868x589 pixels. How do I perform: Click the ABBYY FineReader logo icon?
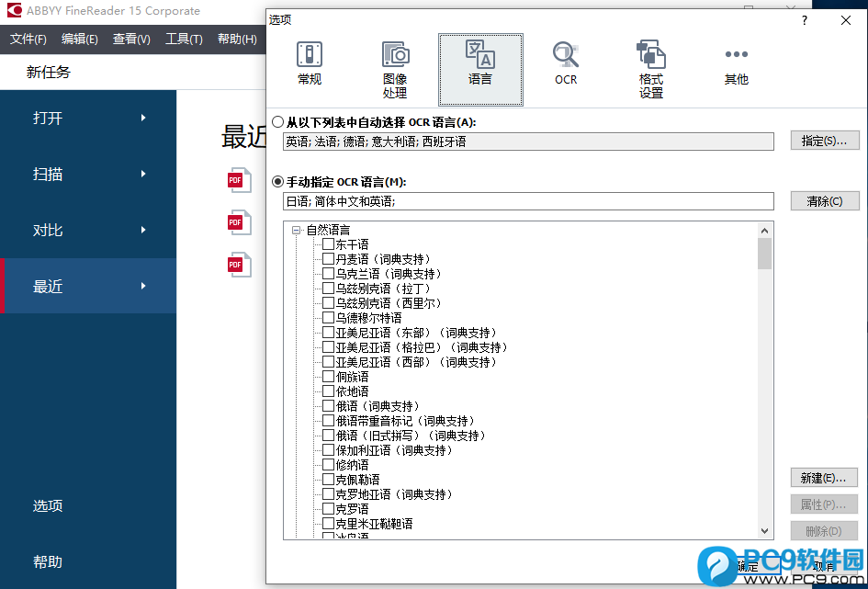pyautogui.click(x=15, y=10)
